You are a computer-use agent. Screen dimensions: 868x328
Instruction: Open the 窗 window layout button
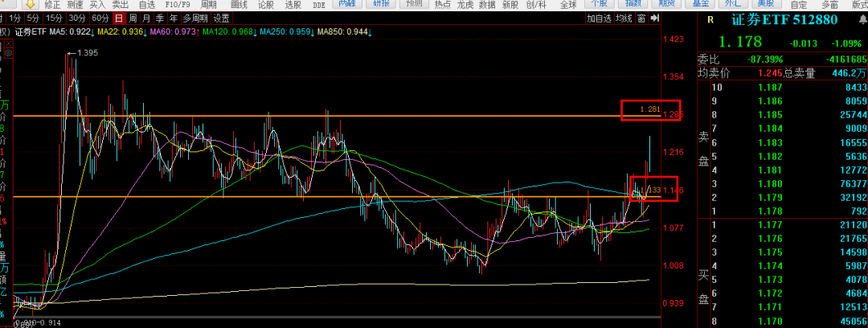(x=642, y=18)
